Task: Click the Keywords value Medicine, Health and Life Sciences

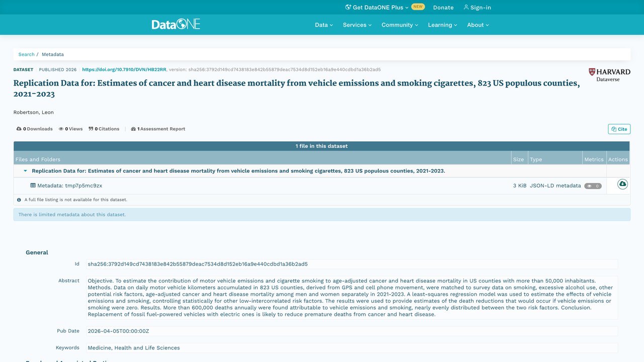Action: [134, 348]
